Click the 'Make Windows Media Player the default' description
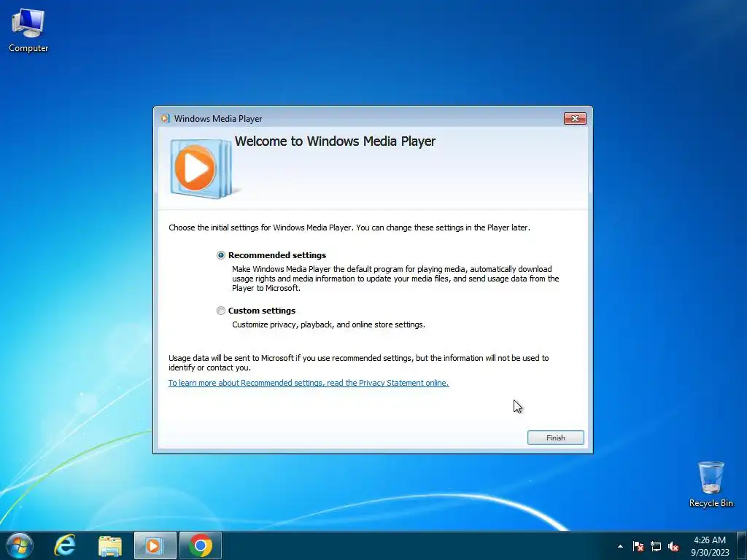Image resolution: width=747 pixels, height=560 pixels. pyautogui.click(x=395, y=279)
